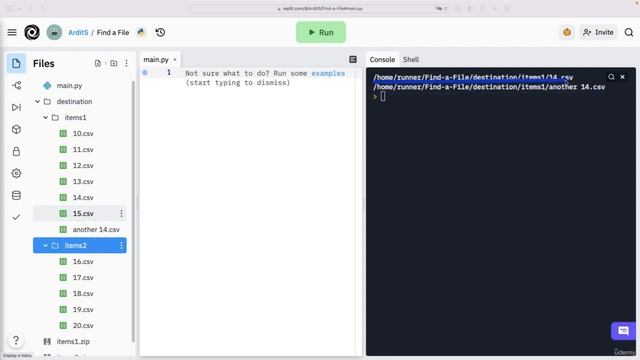
Task: Open the Unit tests checkmark icon
Action: (x=16, y=217)
